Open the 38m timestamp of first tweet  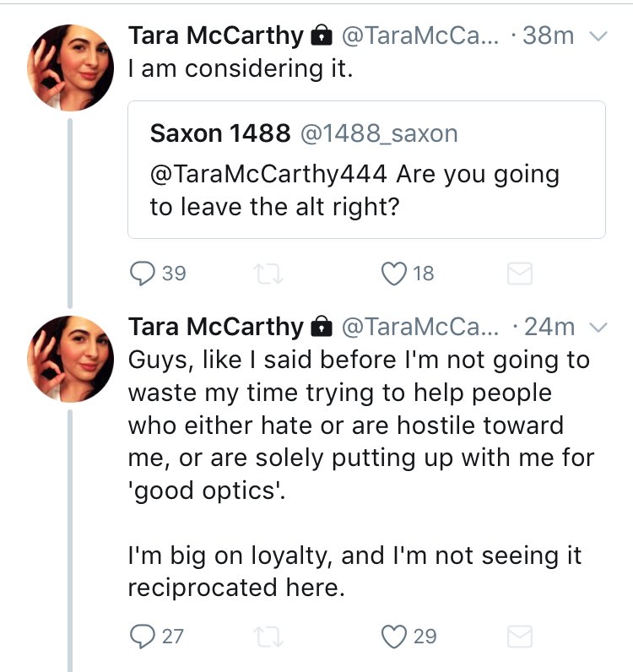click(549, 35)
